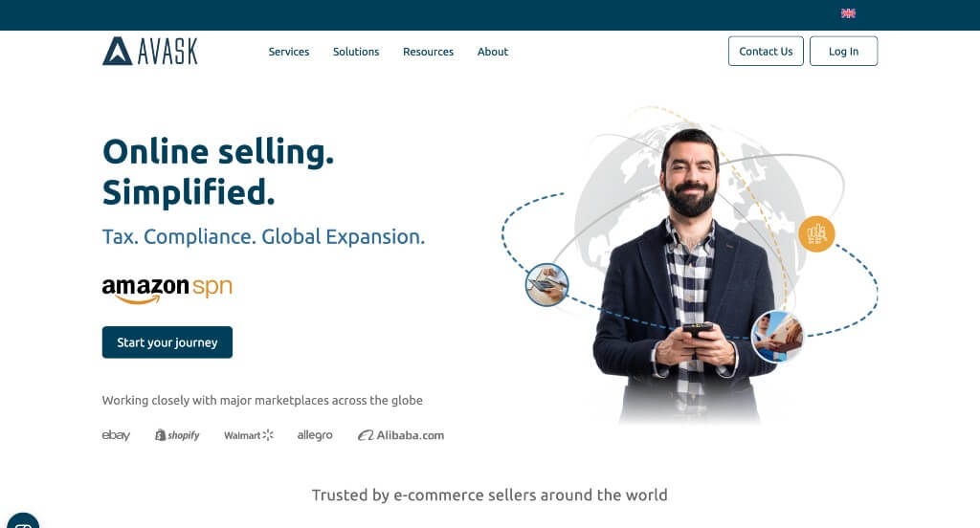Click the allegro logo
This screenshot has width=980, height=528.
(x=315, y=435)
